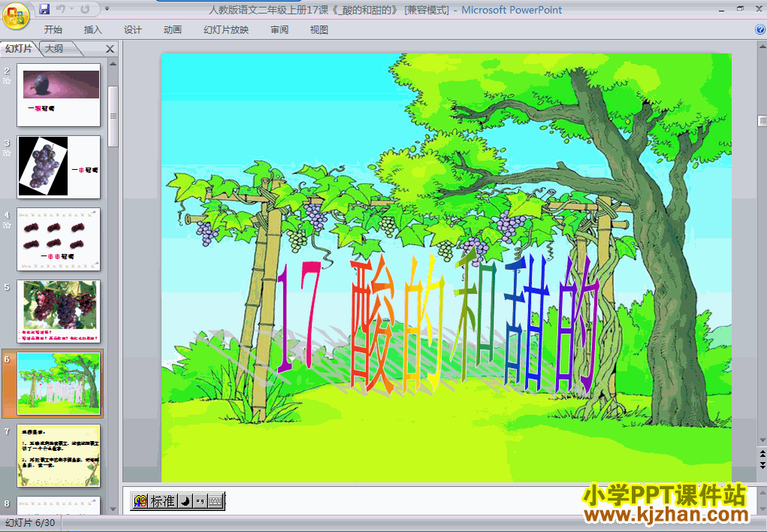The image size is (767, 532).
Task: Select slide 4 thumbnail with six grape bunches
Action: pyautogui.click(x=59, y=240)
